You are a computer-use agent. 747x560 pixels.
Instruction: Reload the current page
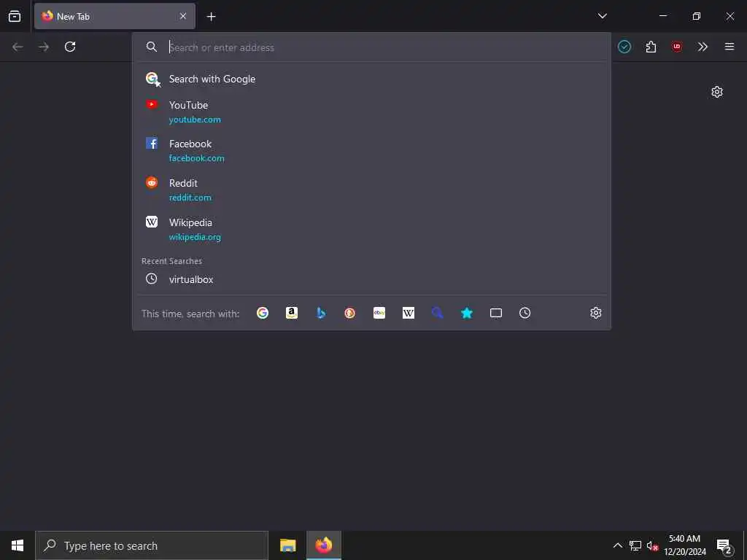point(70,47)
